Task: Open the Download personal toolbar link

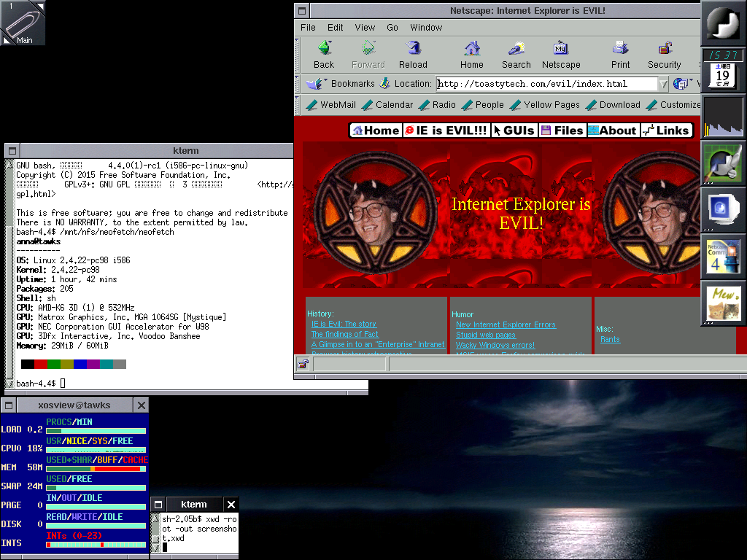Action: pyautogui.click(x=613, y=105)
